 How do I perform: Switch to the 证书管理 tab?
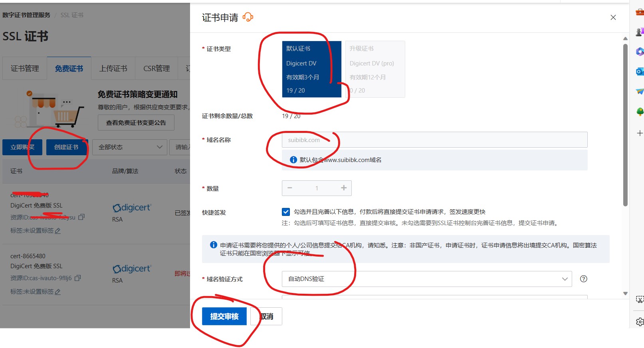click(25, 68)
